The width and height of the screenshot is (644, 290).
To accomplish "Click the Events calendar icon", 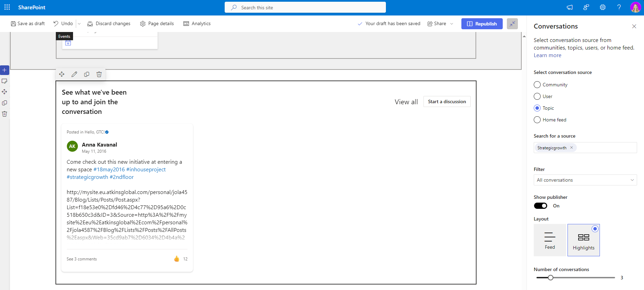I will point(68,43).
